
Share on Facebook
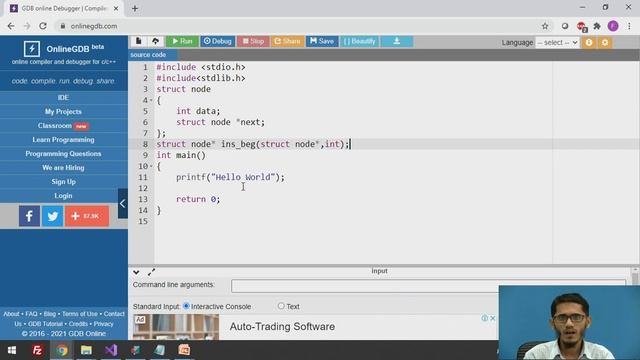click(29, 216)
